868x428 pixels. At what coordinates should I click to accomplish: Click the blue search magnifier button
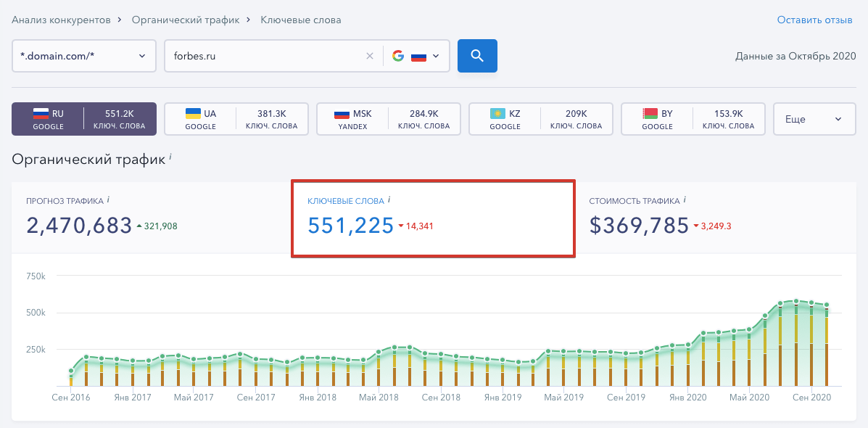pyautogui.click(x=477, y=56)
